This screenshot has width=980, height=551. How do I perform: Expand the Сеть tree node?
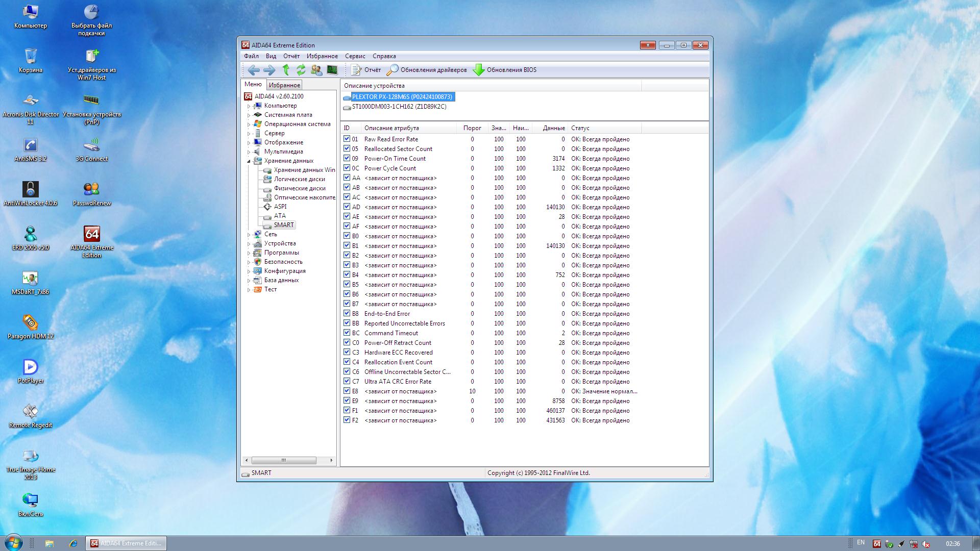[249, 235]
